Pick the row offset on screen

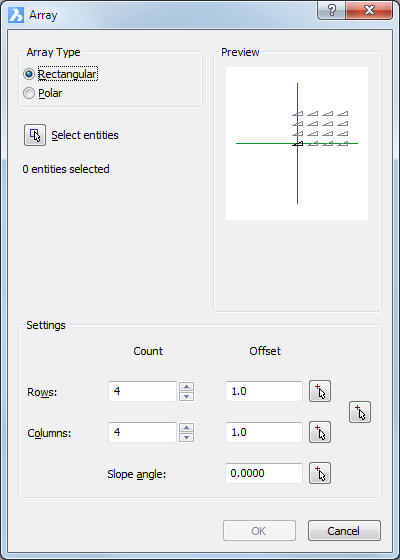pos(320,391)
